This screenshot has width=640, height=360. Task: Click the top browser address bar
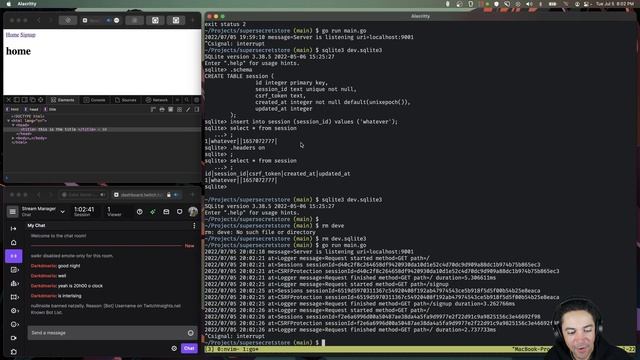click(x=100, y=20)
